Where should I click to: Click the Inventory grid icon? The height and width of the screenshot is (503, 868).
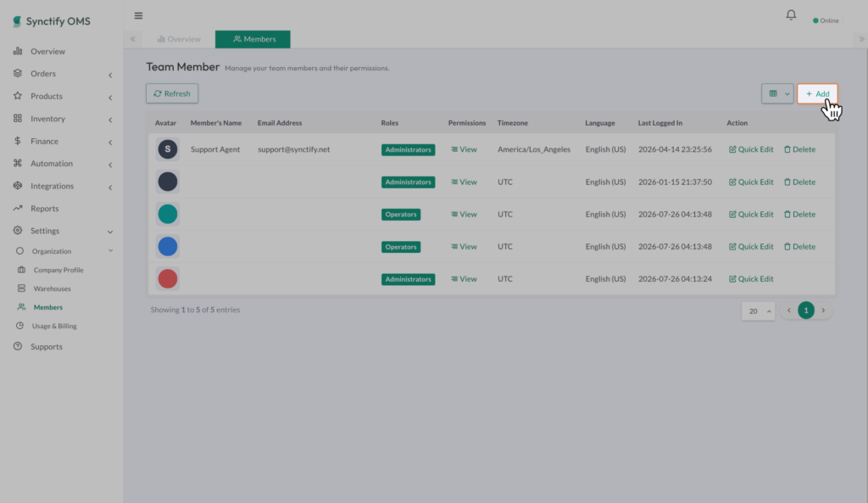click(x=18, y=119)
